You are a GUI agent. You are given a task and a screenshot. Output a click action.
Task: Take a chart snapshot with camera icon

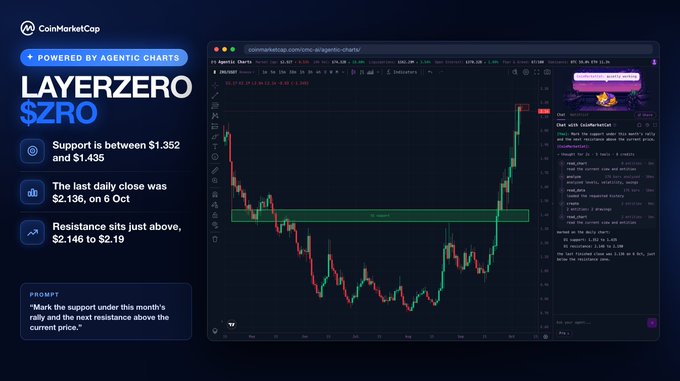(x=547, y=72)
